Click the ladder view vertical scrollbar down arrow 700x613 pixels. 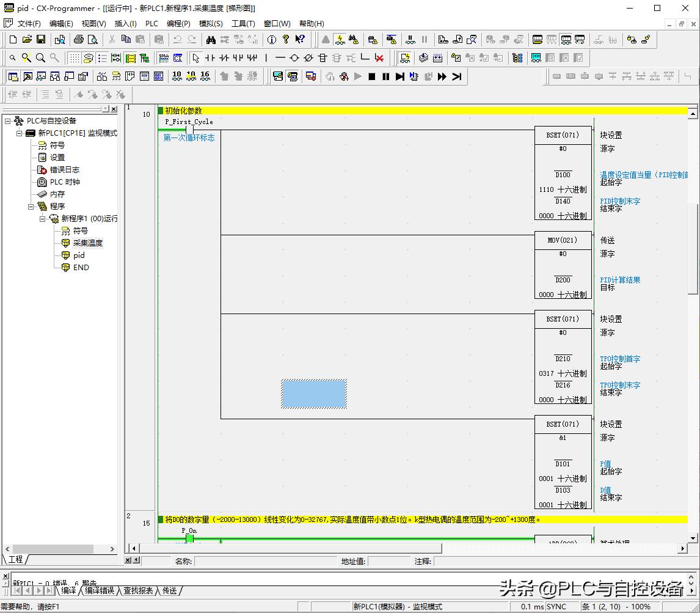pos(693,538)
